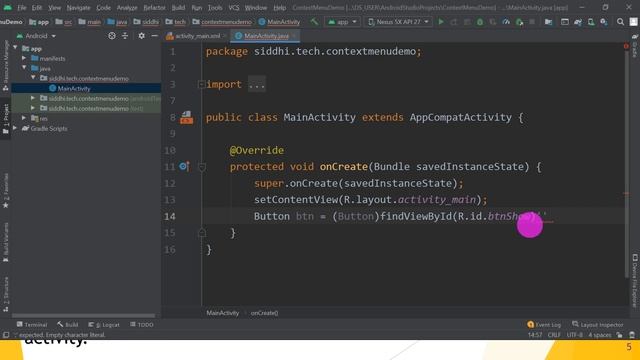
Task: Click the red error indicator at the editor's top right
Action: click(626, 46)
